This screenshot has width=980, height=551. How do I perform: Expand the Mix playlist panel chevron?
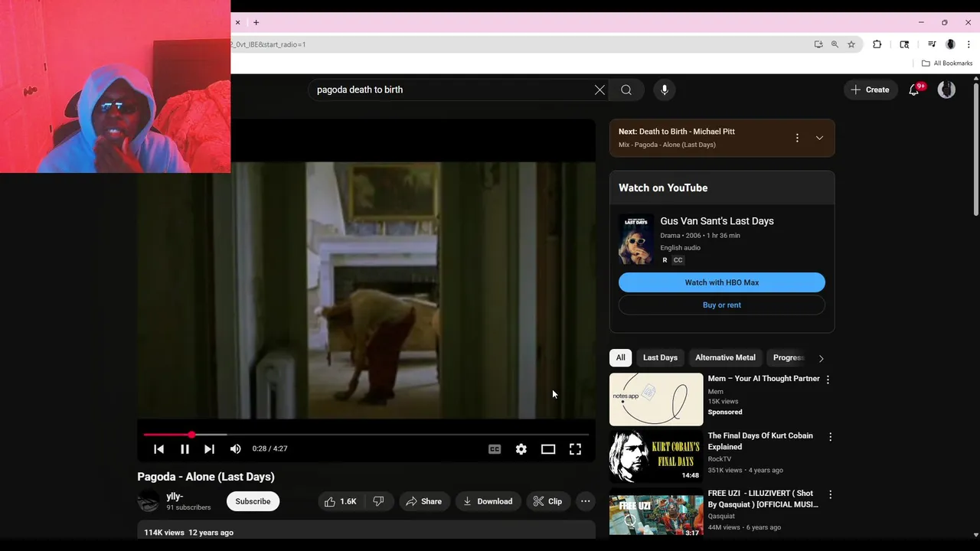(819, 138)
